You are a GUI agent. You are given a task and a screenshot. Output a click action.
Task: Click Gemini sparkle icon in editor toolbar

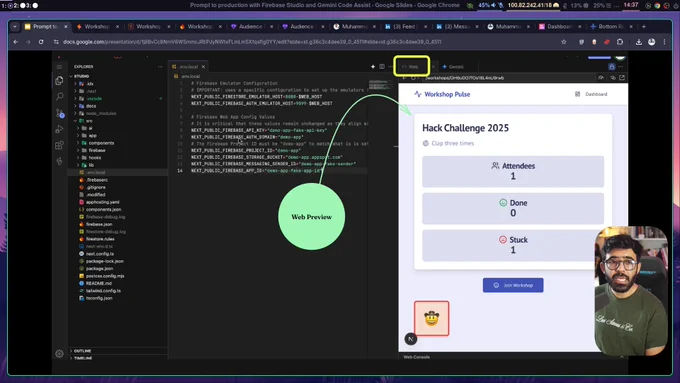tap(373, 67)
